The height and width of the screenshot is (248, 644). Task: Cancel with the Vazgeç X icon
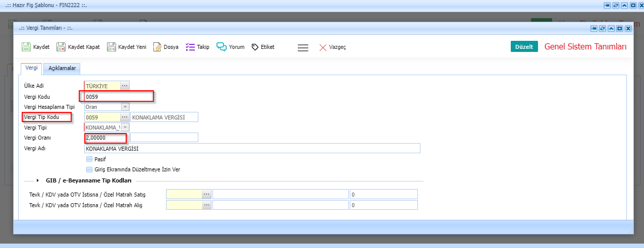[x=323, y=47]
